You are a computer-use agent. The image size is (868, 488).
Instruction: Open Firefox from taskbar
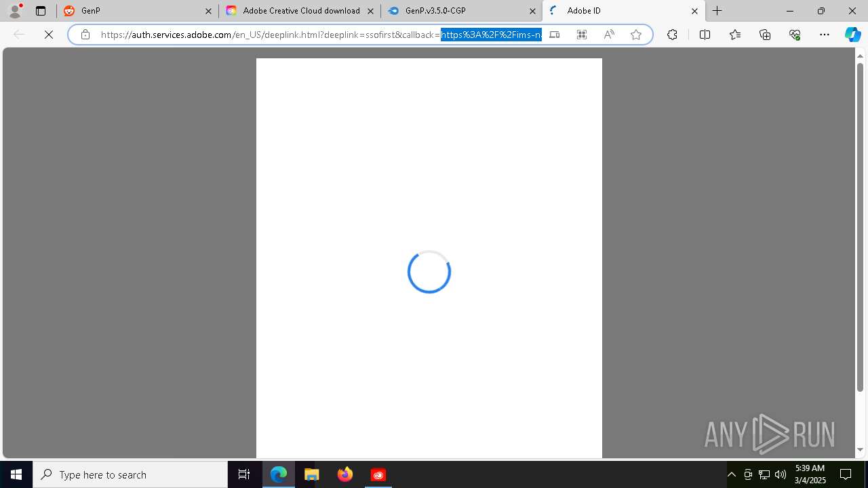345,474
